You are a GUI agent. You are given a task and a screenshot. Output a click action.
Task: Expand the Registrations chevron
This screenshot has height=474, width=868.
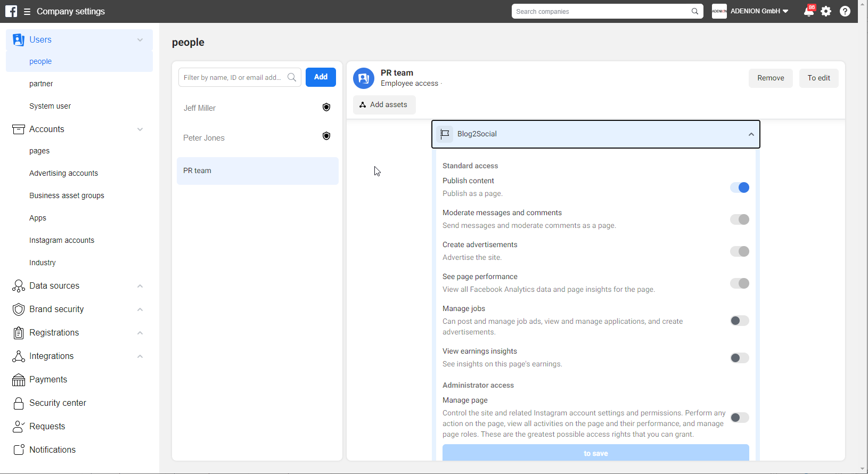click(140, 333)
